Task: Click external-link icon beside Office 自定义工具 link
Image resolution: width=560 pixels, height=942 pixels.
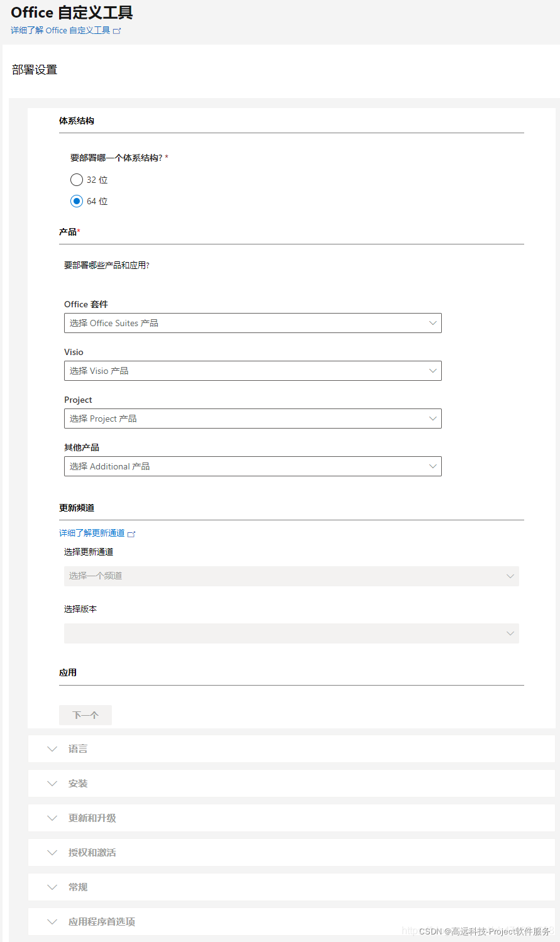Action: pyautogui.click(x=117, y=31)
